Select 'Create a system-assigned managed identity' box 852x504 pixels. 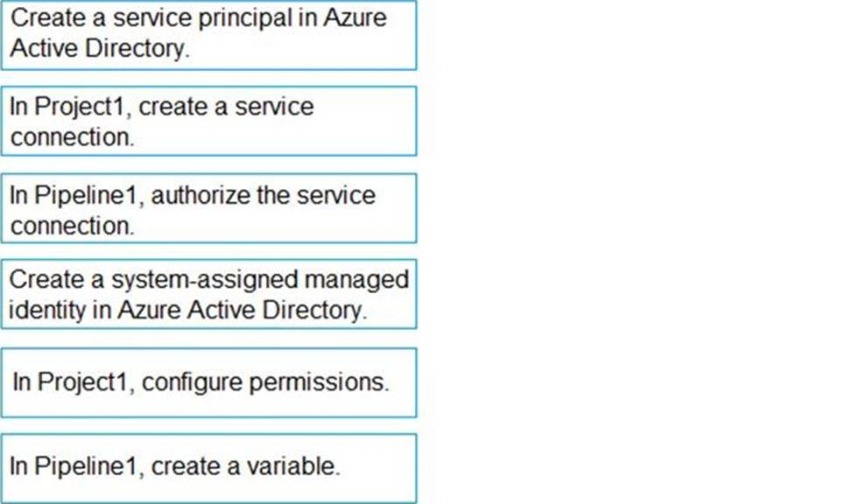208,294
